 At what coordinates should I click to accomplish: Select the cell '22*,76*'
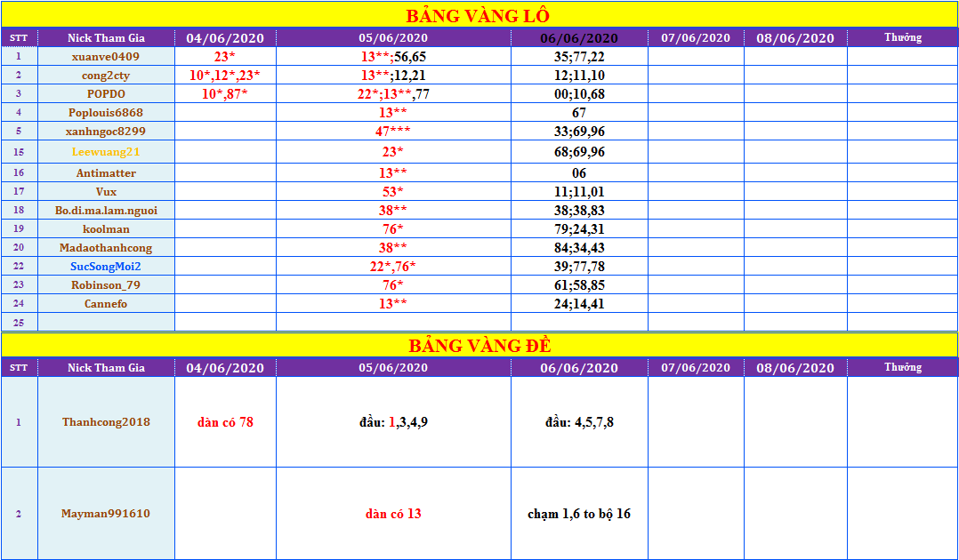point(393,267)
